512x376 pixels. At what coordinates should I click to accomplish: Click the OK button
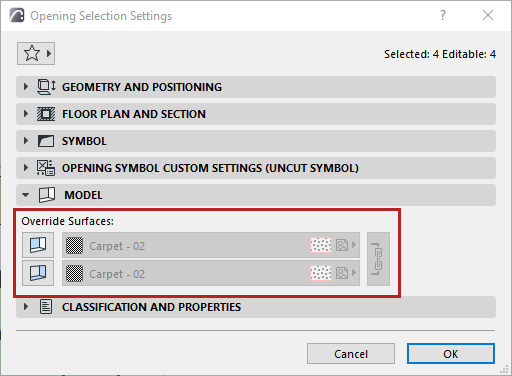pyautogui.click(x=451, y=354)
